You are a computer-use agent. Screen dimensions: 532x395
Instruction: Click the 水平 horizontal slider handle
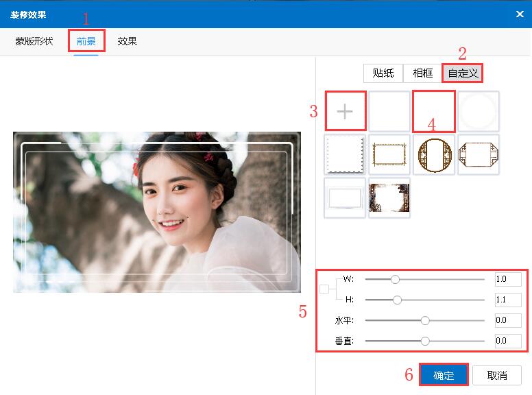425,320
